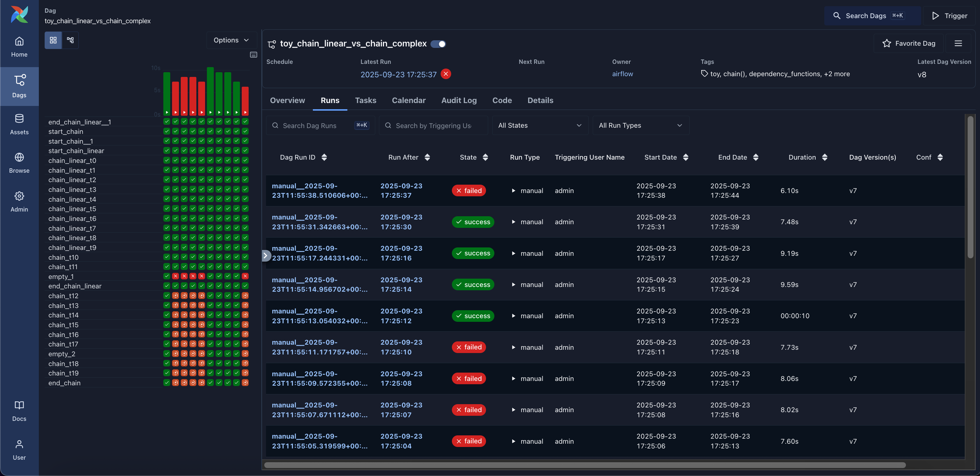Click the keyboard shortcuts icon above the task grid
Image resolution: width=980 pixels, height=476 pixels.
(x=253, y=54)
